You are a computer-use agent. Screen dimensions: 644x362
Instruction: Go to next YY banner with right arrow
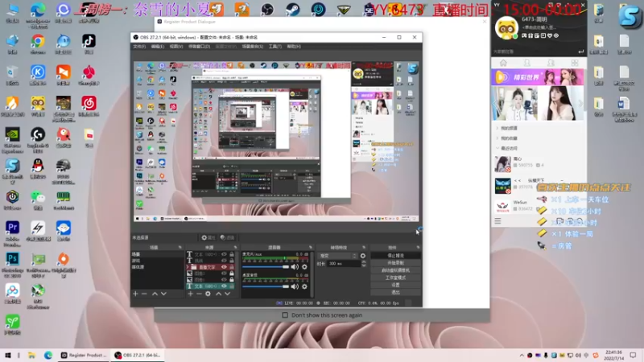click(x=580, y=104)
